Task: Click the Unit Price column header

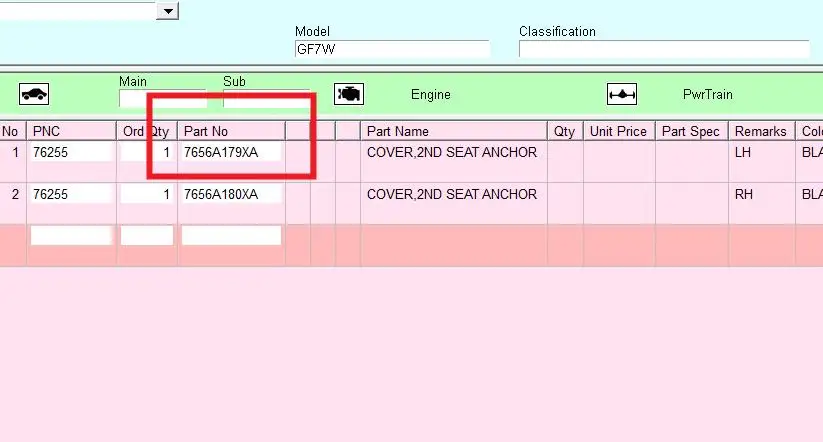Action: [619, 131]
